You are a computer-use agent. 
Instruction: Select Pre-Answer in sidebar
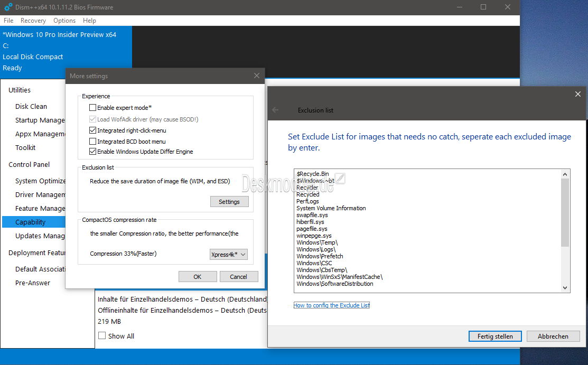[x=33, y=283]
